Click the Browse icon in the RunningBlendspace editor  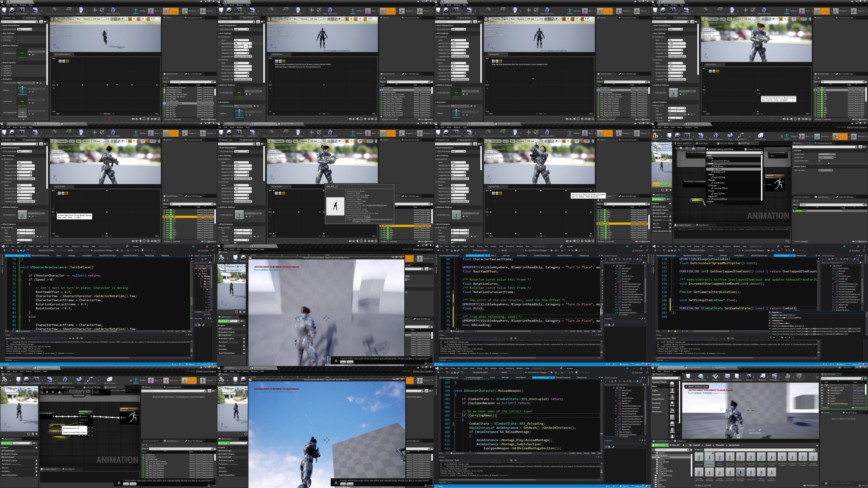pyautogui.click(x=11, y=11)
